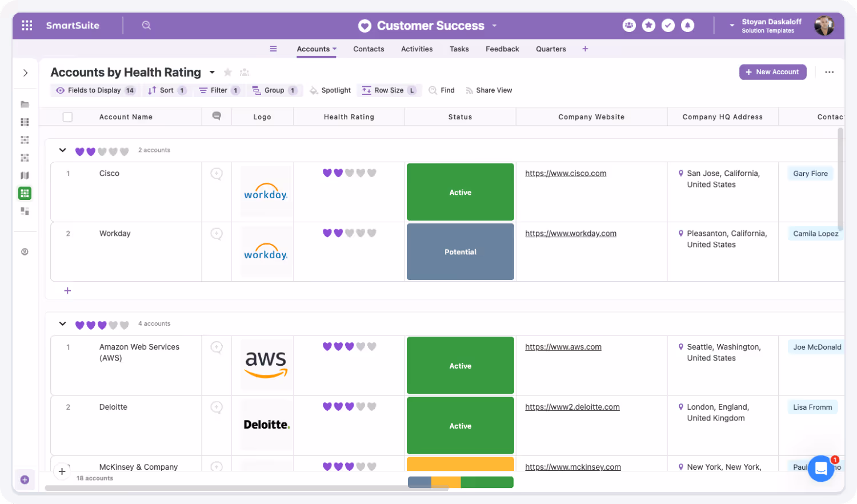Open the SmartSuite apps grid menu

27,25
